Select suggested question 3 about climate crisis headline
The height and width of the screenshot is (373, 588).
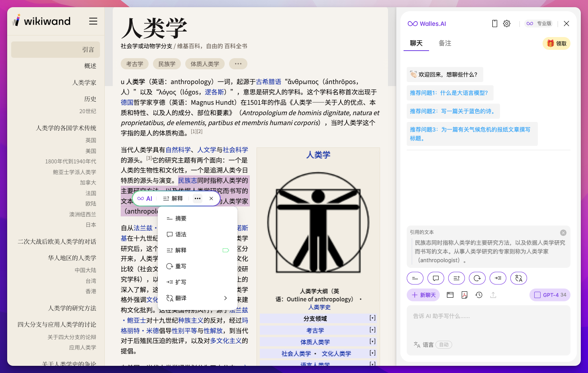point(472,134)
